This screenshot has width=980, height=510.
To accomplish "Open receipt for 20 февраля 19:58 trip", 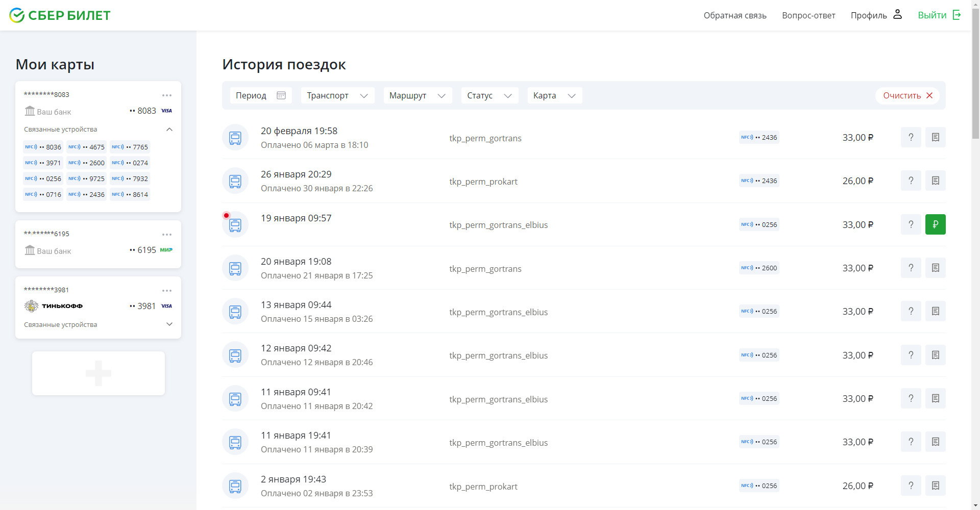I will click(935, 137).
